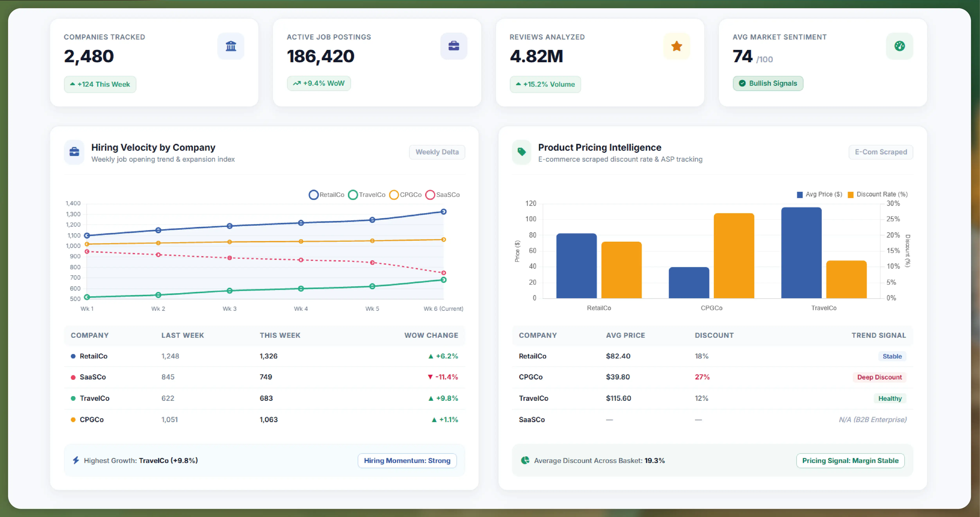Click Wk 6 (Current) axis label

click(x=443, y=309)
